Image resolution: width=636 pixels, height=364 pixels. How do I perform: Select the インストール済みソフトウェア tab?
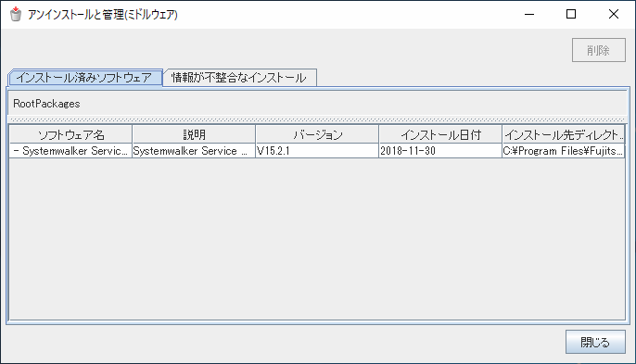tap(85, 78)
